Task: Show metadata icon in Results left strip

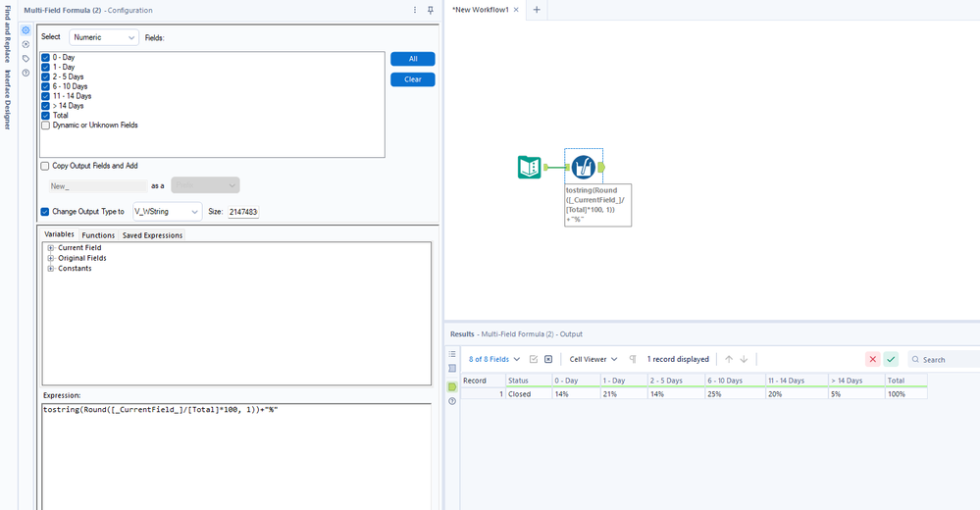Action: point(452,369)
